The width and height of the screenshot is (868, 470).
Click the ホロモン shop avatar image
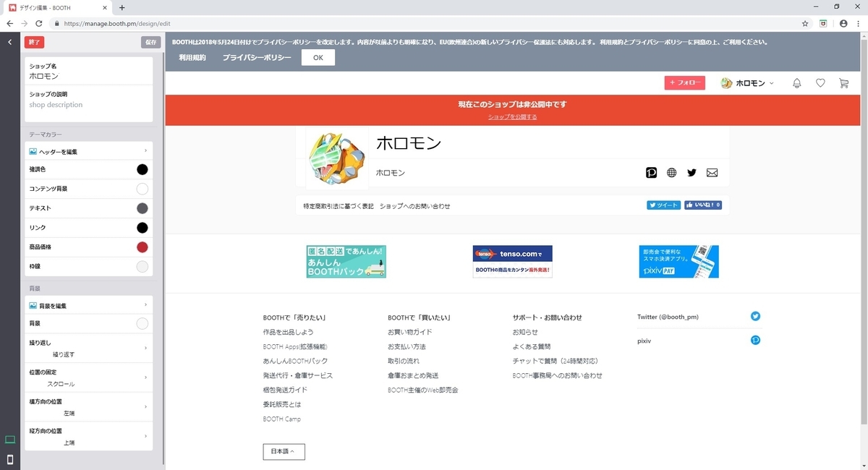[x=337, y=158]
